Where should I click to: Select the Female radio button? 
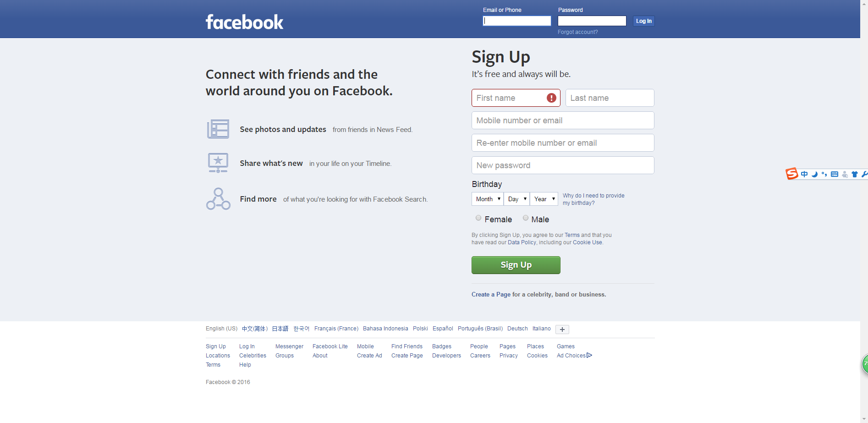[478, 218]
